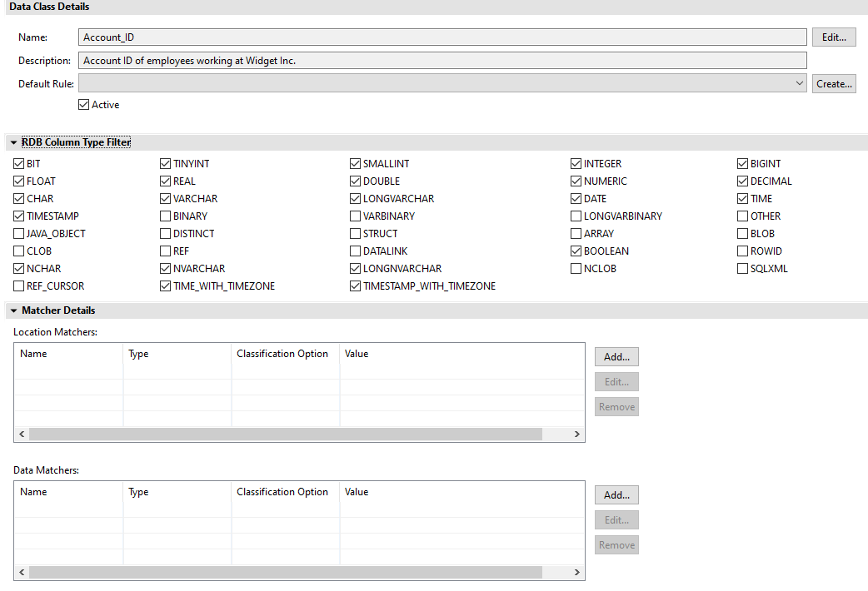The image size is (868, 591).
Task: Add a new Location Matcher
Action: coord(616,356)
